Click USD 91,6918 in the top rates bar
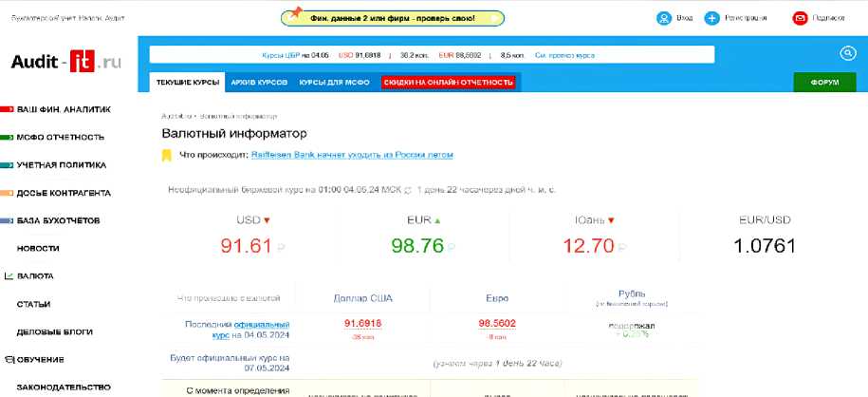868x397 pixels. 360,55
